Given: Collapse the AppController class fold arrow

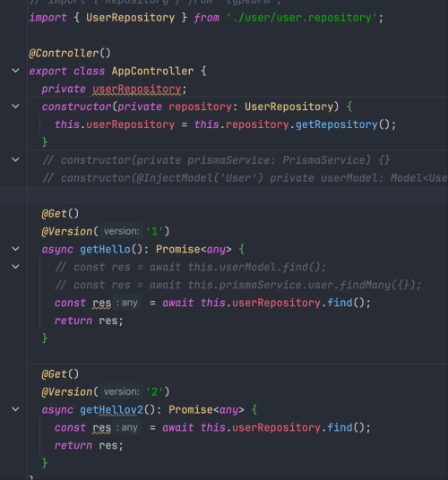Looking at the screenshot, I should point(15,71).
